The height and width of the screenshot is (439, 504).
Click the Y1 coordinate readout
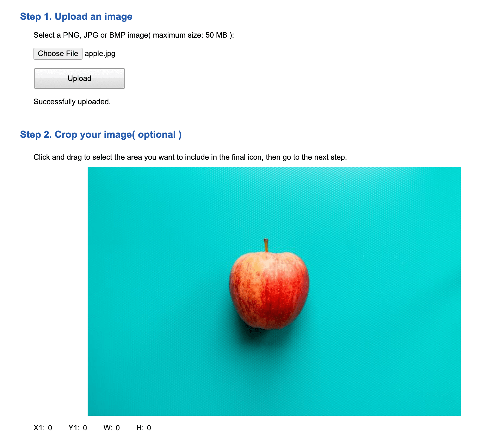pos(78,428)
